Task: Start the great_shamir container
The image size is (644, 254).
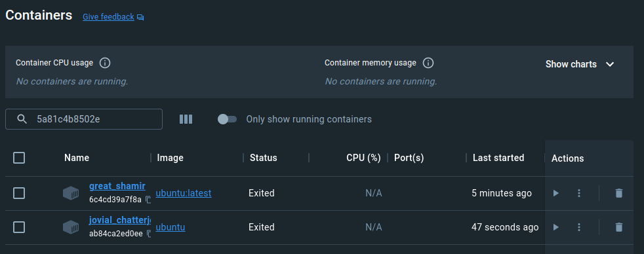Action: point(555,193)
